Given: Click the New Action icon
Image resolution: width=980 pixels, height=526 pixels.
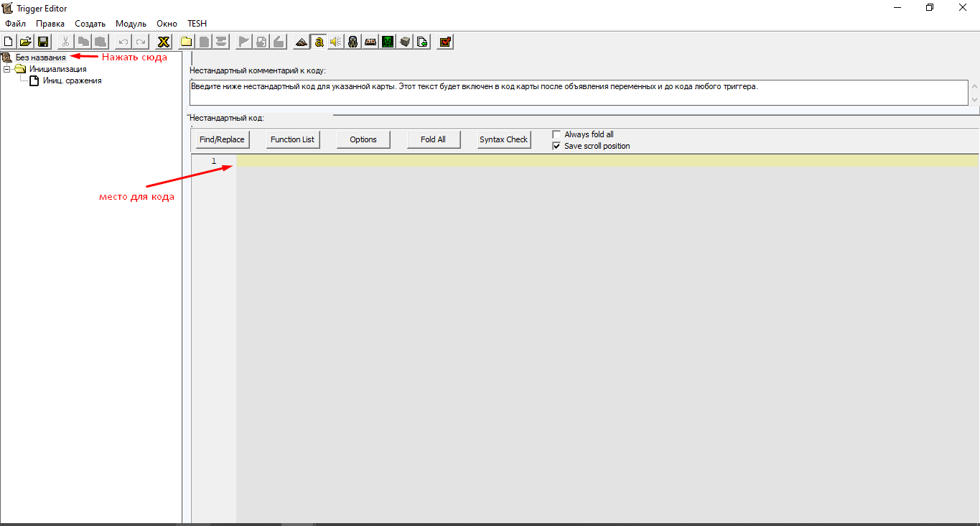Looking at the screenshot, I should [x=279, y=42].
